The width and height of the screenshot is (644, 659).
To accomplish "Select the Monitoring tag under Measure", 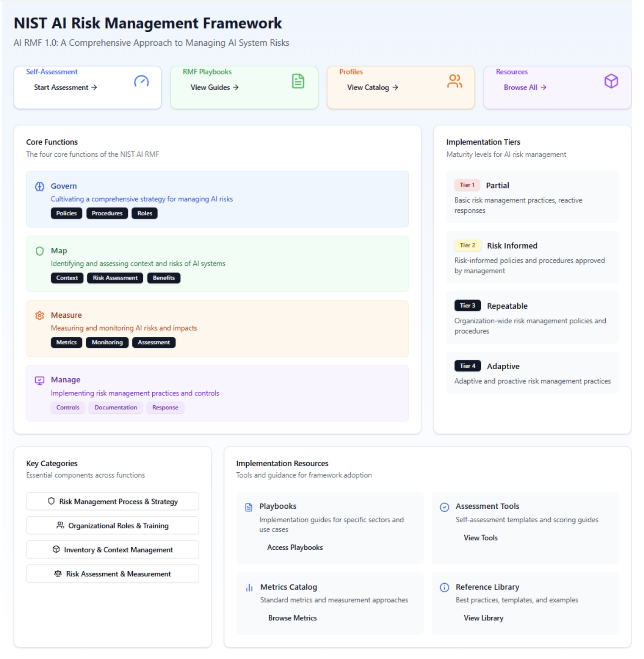I will (x=107, y=343).
